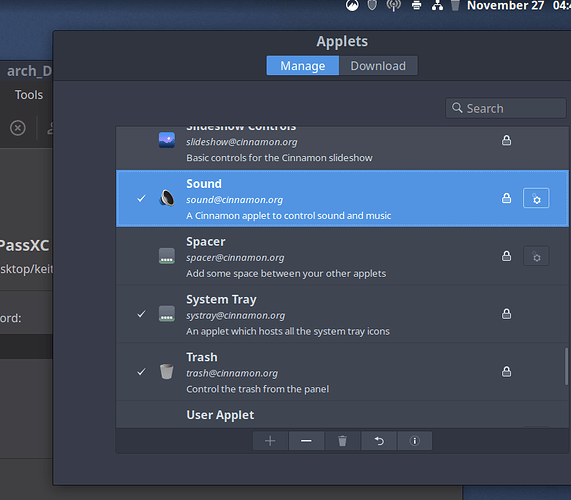The height and width of the screenshot is (500, 571).
Task: Click the checkmark beside Sound applet
Action: pos(141,198)
